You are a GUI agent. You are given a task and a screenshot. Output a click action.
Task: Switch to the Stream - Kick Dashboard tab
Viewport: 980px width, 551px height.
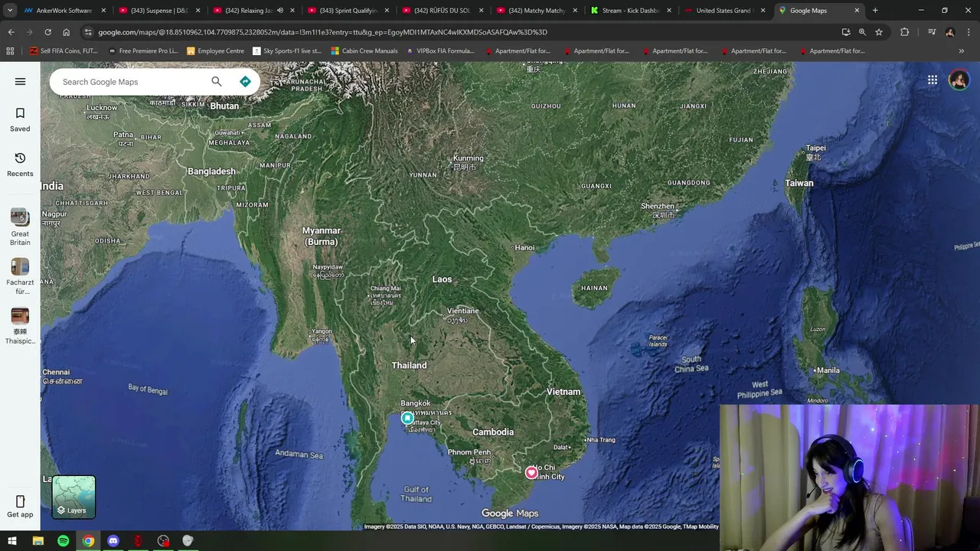pyautogui.click(x=632, y=11)
